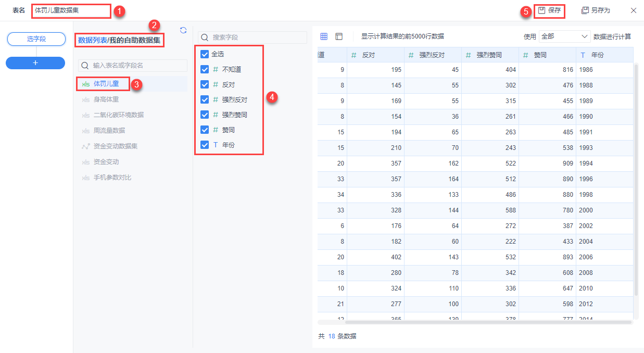Click the 选字段 step button

36,39
